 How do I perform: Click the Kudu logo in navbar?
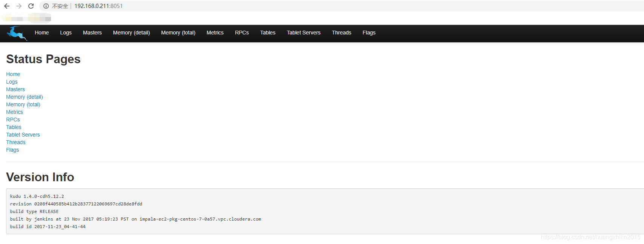[x=17, y=33]
